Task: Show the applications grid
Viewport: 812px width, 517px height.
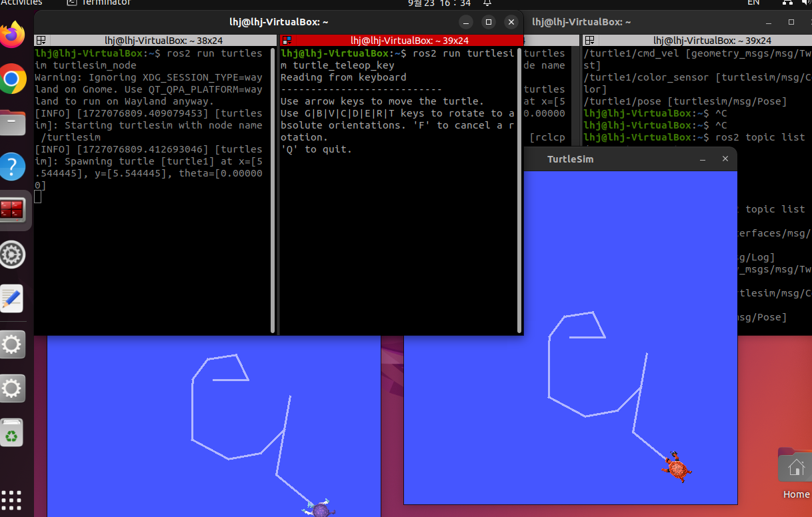Action: 12,501
